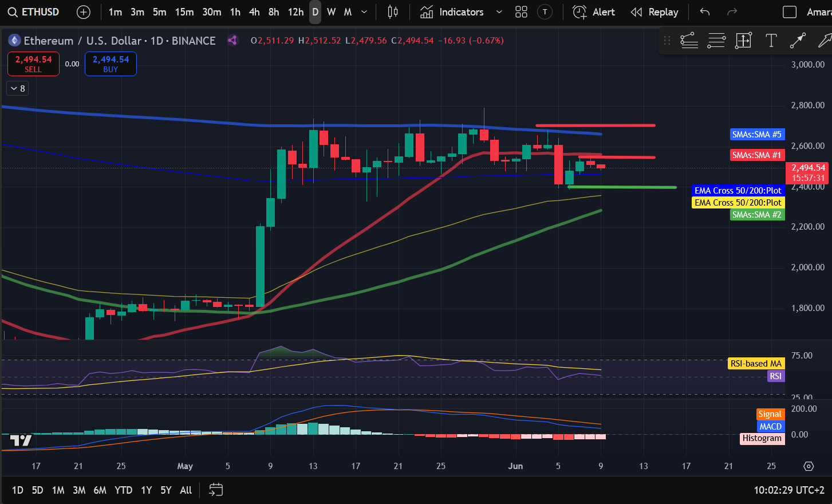Select the daily D timeframe
Viewport: 832px width, 504px height.
(x=315, y=12)
